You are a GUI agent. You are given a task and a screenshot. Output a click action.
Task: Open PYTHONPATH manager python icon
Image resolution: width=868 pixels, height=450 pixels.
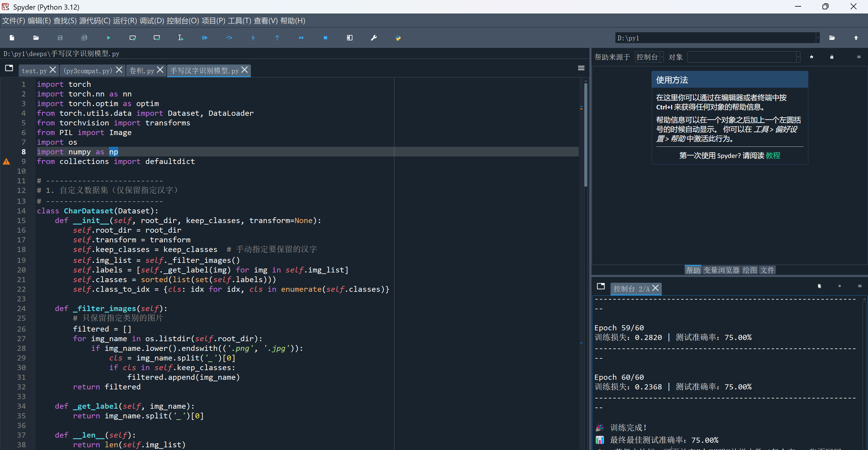tap(398, 38)
